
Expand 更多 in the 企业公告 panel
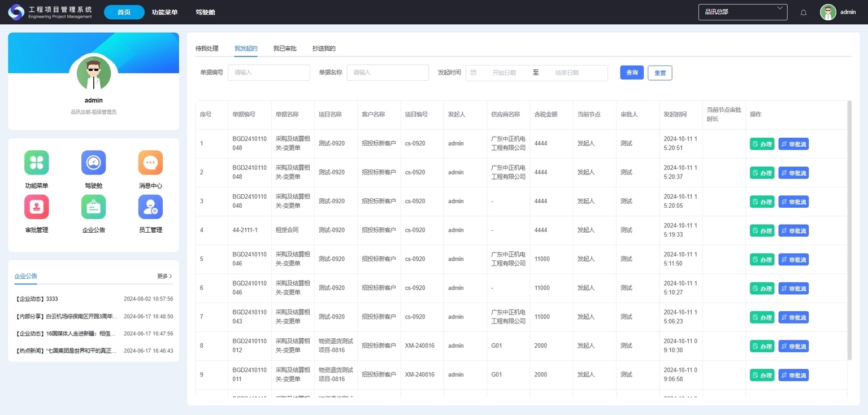tap(164, 276)
